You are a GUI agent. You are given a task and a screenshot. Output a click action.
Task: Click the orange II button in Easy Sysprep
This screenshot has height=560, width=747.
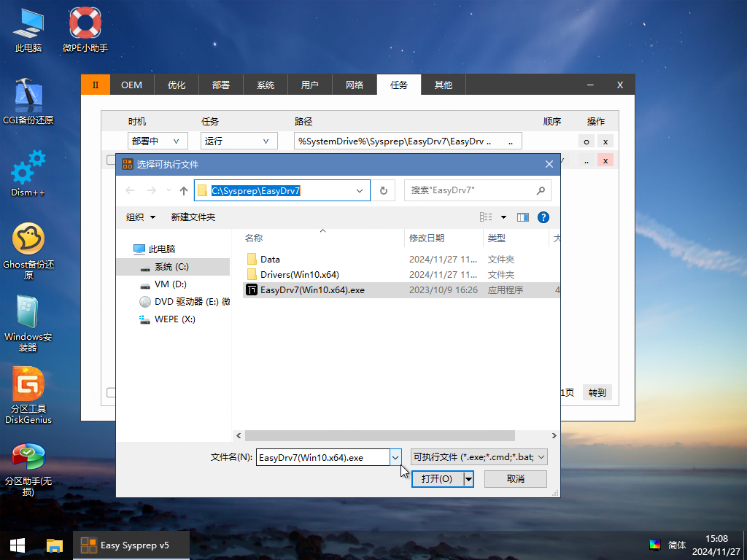tap(96, 85)
